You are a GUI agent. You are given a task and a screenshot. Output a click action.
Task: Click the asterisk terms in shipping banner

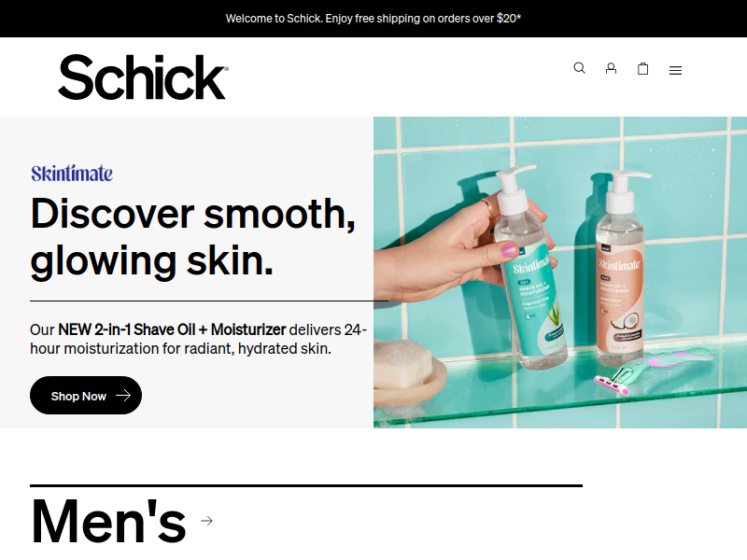tap(519, 17)
